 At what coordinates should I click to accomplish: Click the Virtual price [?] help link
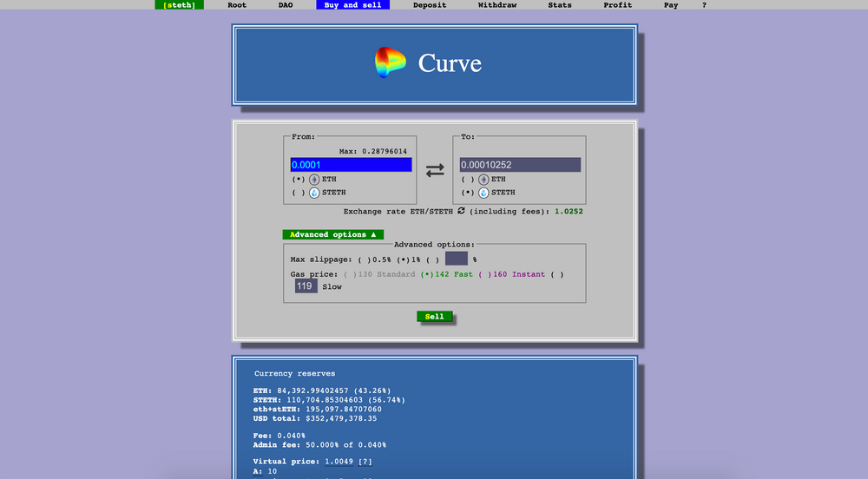click(365, 462)
